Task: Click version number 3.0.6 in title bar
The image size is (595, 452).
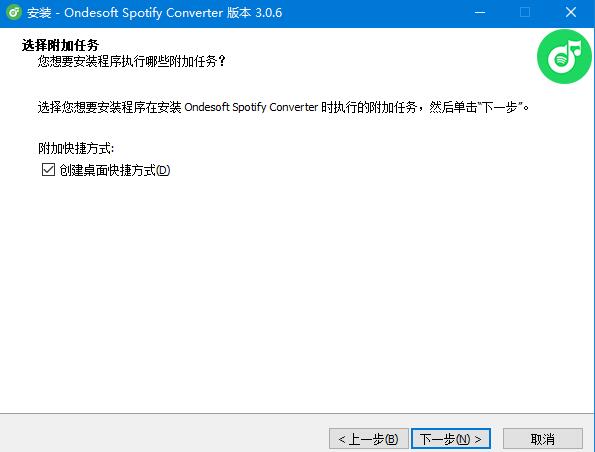Action: pyautogui.click(x=269, y=13)
